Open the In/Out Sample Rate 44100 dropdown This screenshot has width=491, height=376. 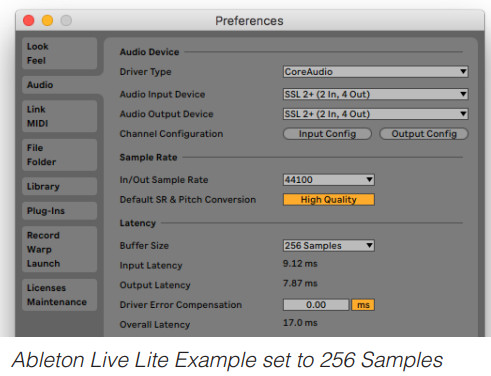coord(329,180)
